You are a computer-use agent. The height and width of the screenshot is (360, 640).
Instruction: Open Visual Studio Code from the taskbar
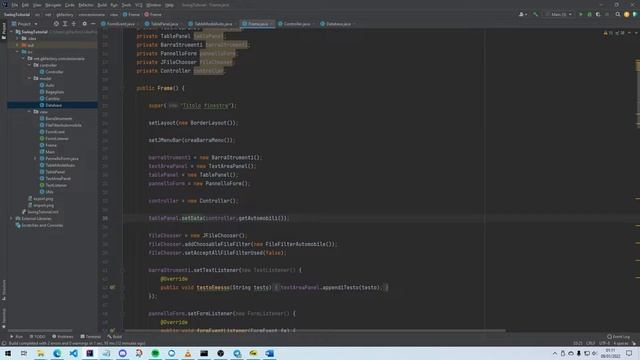click(x=73, y=353)
